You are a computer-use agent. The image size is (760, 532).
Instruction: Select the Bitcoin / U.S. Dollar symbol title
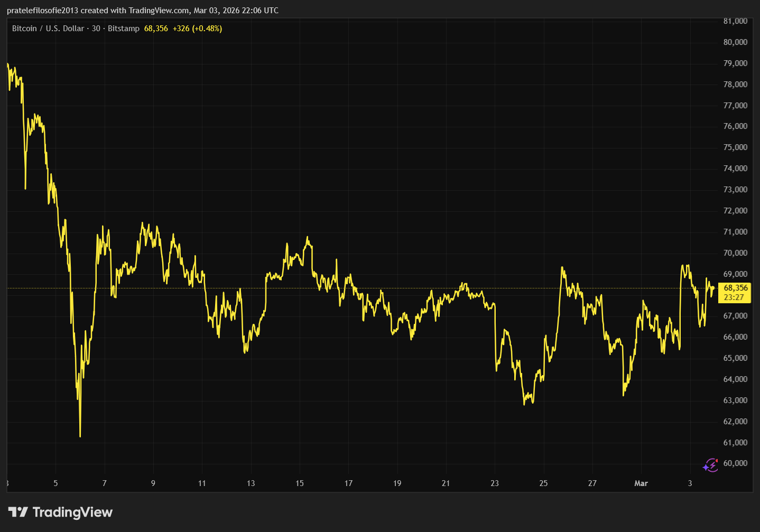pos(48,29)
